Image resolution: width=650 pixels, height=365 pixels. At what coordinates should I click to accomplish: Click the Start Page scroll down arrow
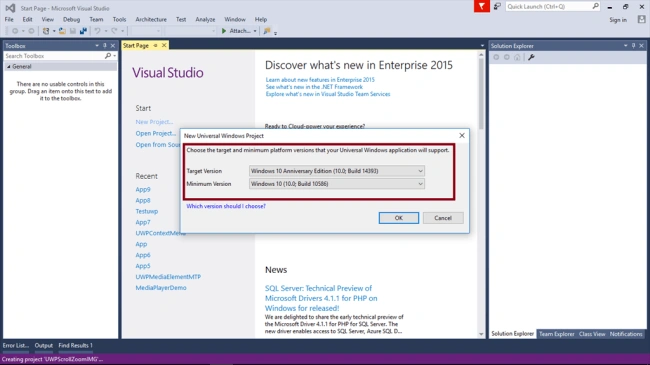481,334
